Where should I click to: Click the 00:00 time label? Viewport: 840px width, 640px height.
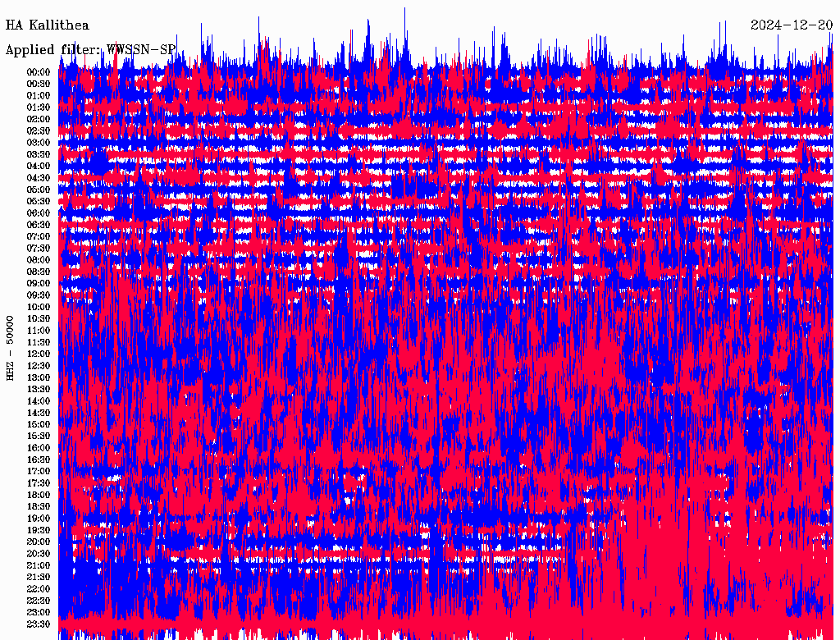tap(39, 72)
